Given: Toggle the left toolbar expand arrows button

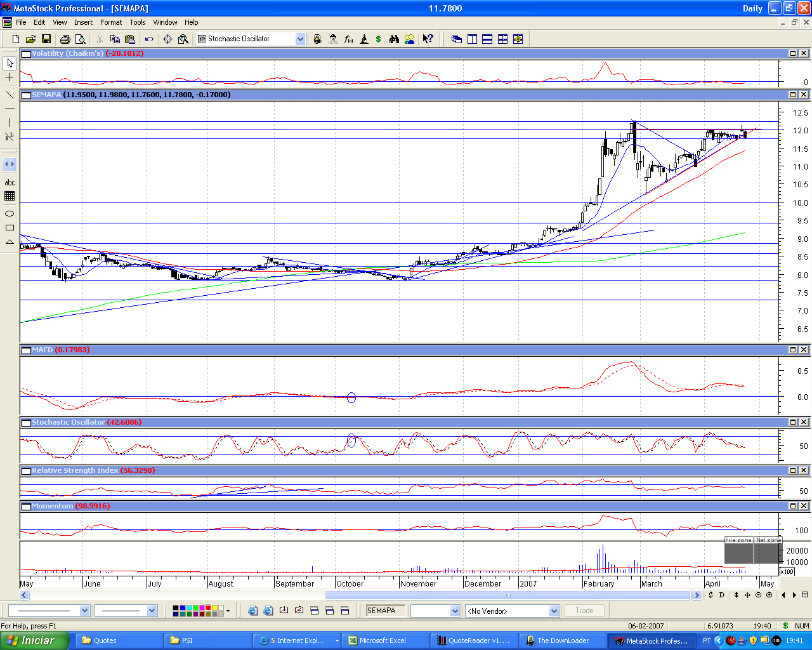Looking at the screenshot, I should 10,164.
